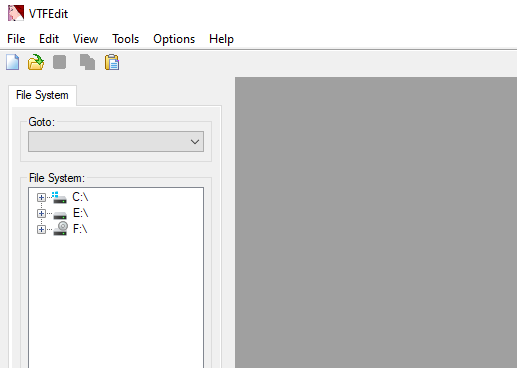Expand the E:\ drive tree node
The width and height of the screenshot is (517, 368).
point(41,213)
